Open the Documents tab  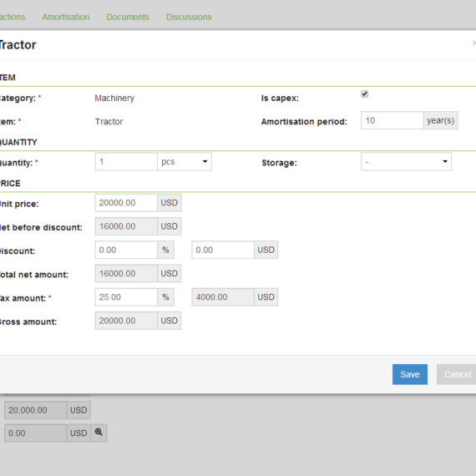128,17
